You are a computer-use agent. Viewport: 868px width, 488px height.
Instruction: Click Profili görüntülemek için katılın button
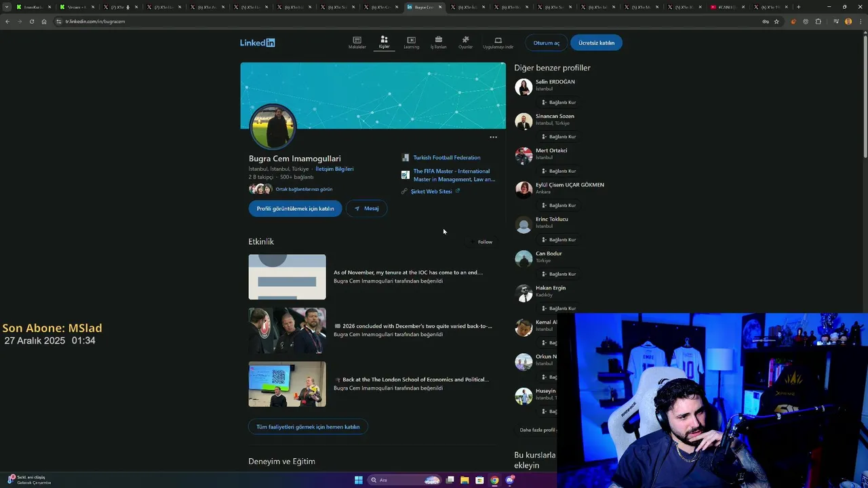pyautogui.click(x=295, y=209)
